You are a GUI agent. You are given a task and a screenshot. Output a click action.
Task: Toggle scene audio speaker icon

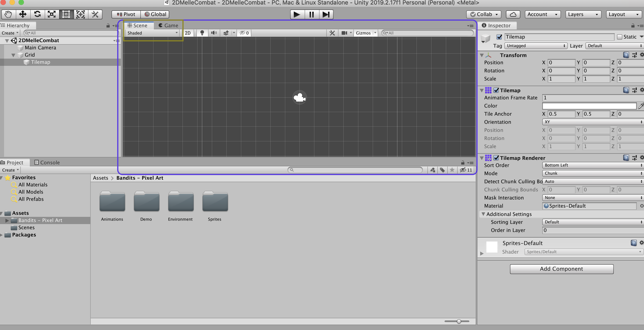pos(214,33)
